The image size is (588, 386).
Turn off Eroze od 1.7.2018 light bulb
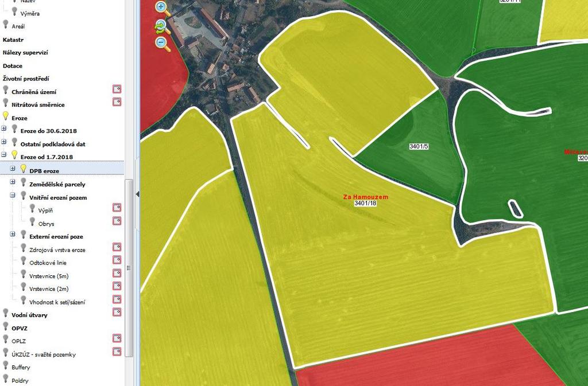[14, 155]
